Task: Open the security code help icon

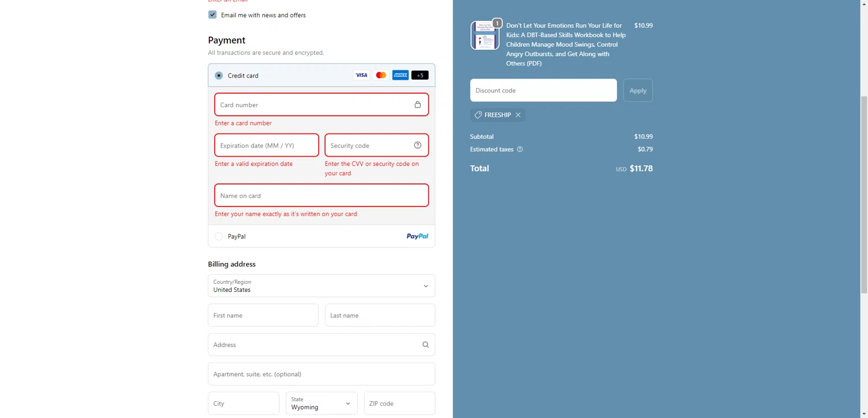Action: click(417, 145)
